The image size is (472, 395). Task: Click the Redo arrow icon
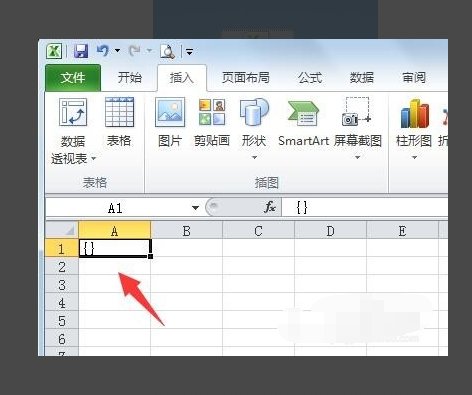[x=135, y=51]
